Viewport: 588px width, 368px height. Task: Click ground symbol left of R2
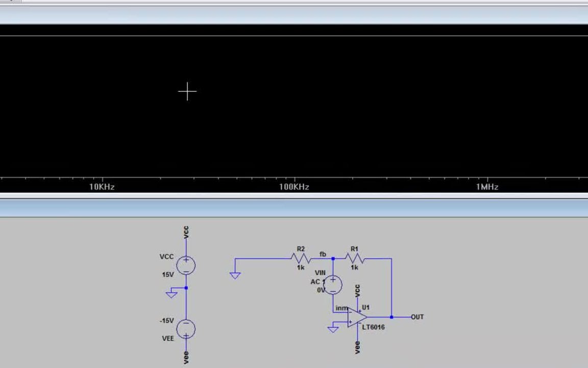point(235,275)
